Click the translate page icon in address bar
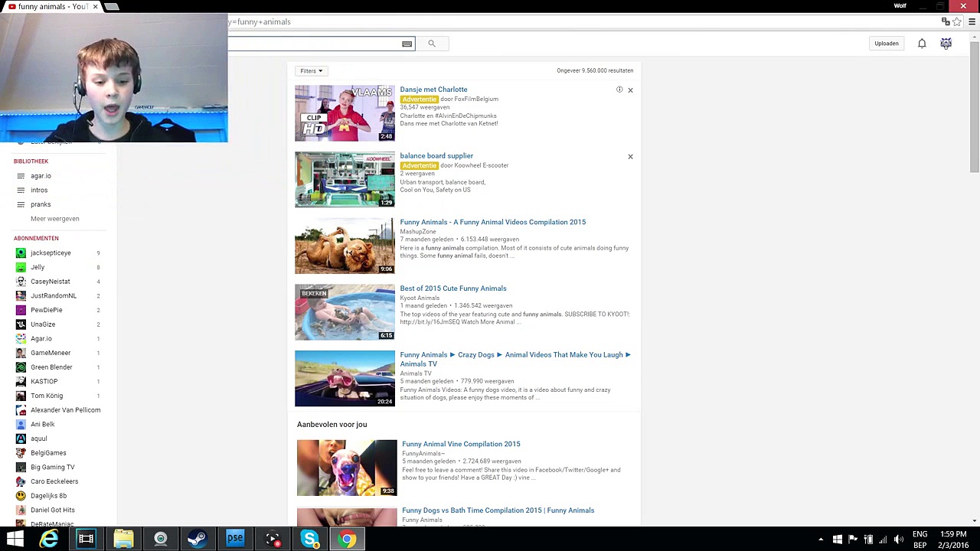 [946, 22]
